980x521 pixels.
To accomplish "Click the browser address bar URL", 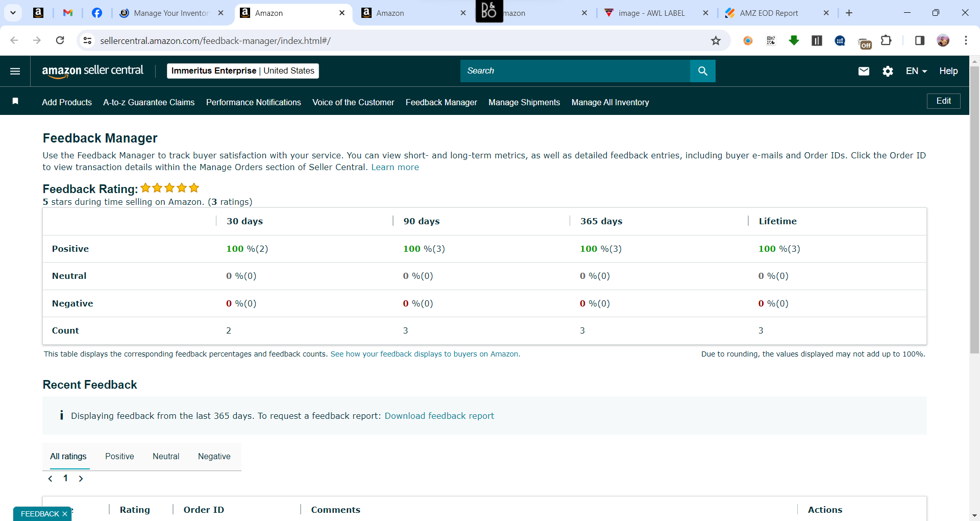I will (215, 41).
